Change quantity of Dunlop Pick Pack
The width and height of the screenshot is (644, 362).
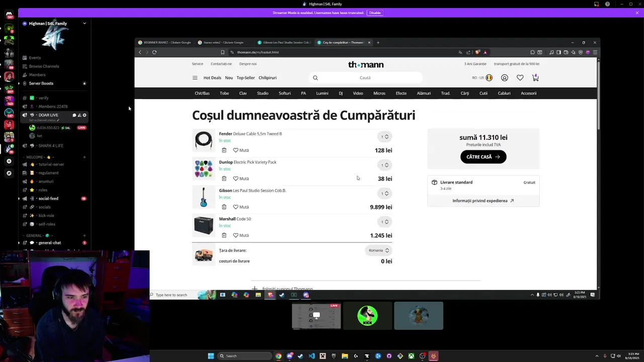point(384,165)
